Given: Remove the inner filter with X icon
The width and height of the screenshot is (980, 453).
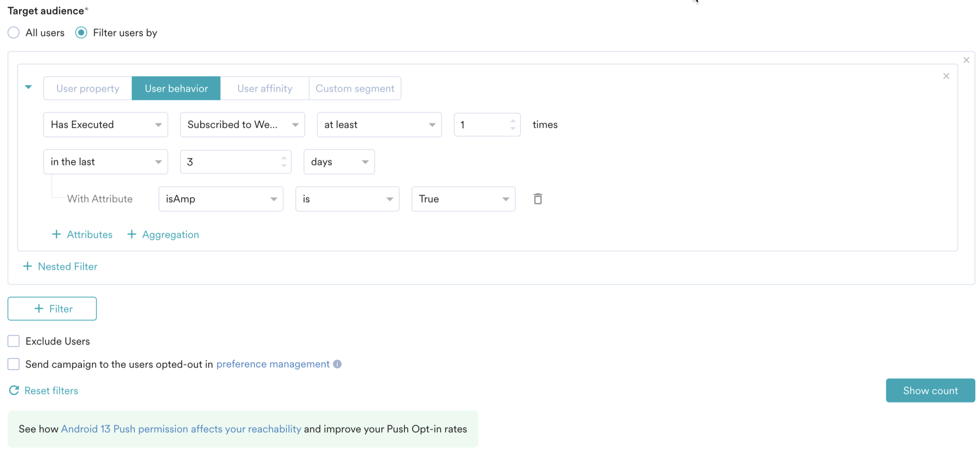Looking at the screenshot, I should point(946,76).
